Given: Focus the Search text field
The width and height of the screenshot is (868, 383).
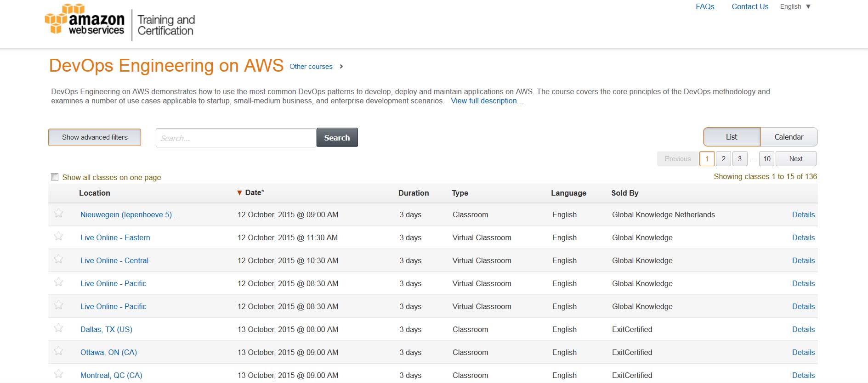Looking at the screenshot, I should click(236, 138).
